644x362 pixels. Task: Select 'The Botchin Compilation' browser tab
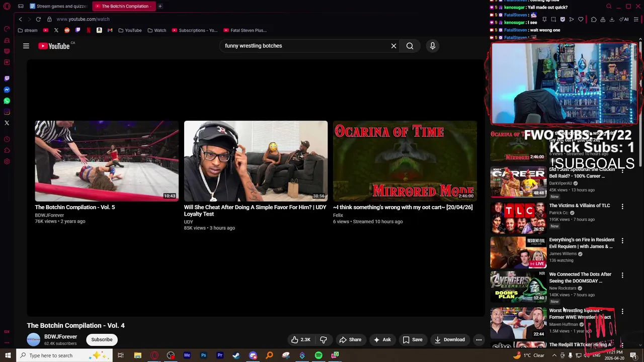[124, 6]
